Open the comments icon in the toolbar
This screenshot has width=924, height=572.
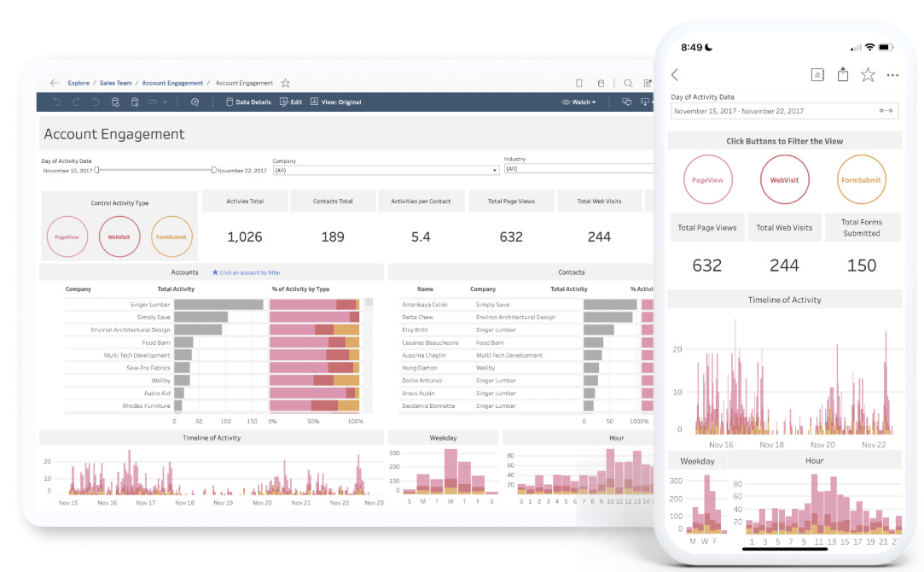point(627,102)
